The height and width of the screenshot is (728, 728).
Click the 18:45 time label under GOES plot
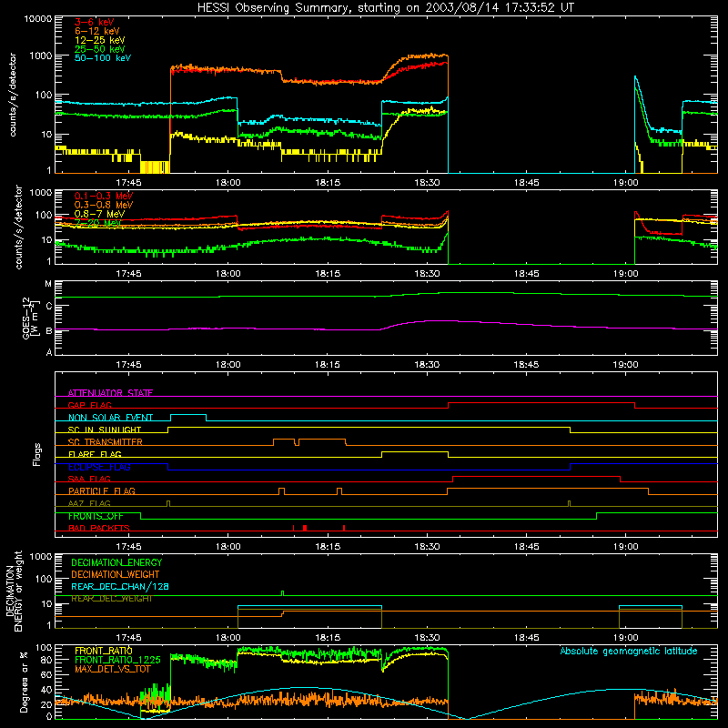click(x=526, y=365)
